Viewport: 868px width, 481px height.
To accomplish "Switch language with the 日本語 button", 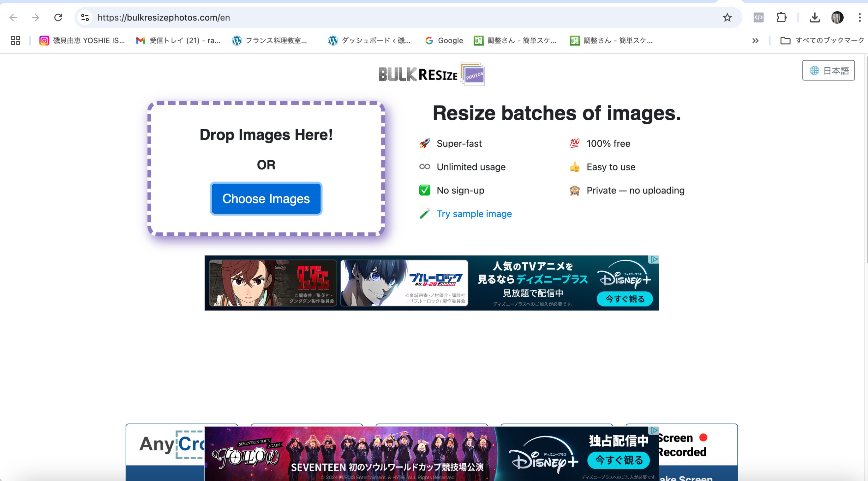I will point(828,70).
